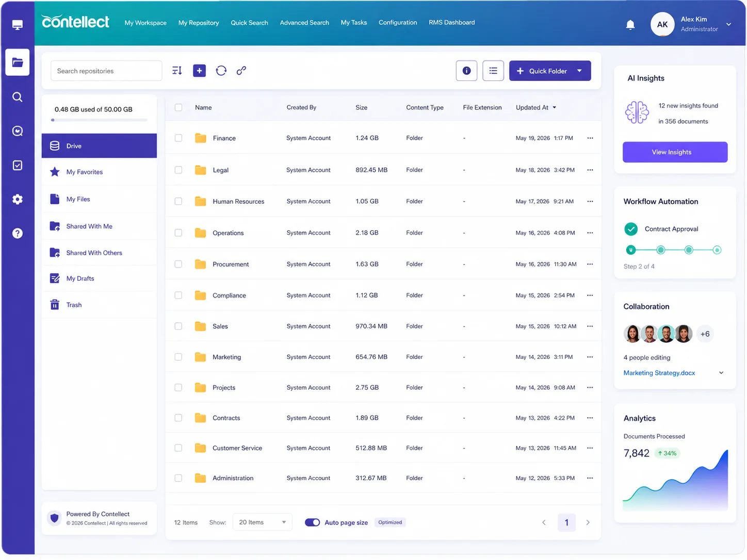The width and height of the screenshot is (747, 560).
Task: Switch to list view icon
Action: click(x=493, y=71)
